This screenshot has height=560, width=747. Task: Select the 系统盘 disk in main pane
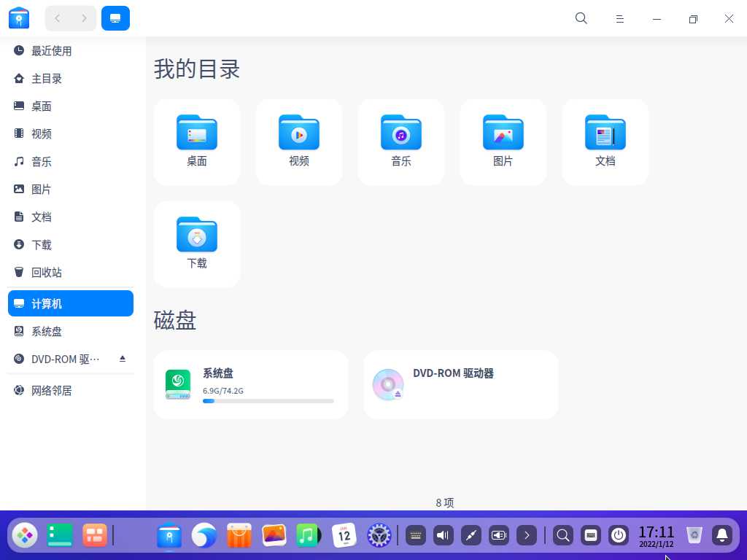251,385
